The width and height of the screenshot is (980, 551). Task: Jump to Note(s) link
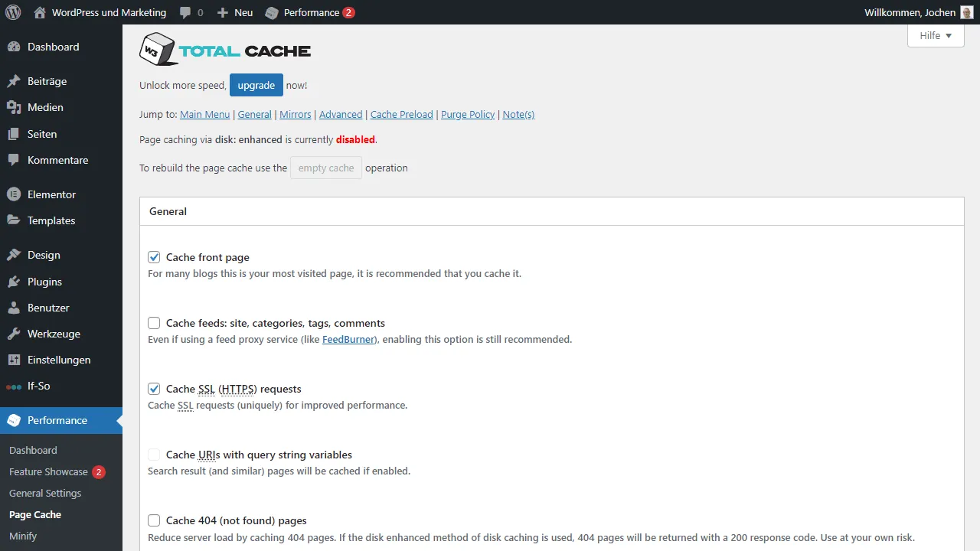(518, 114)
